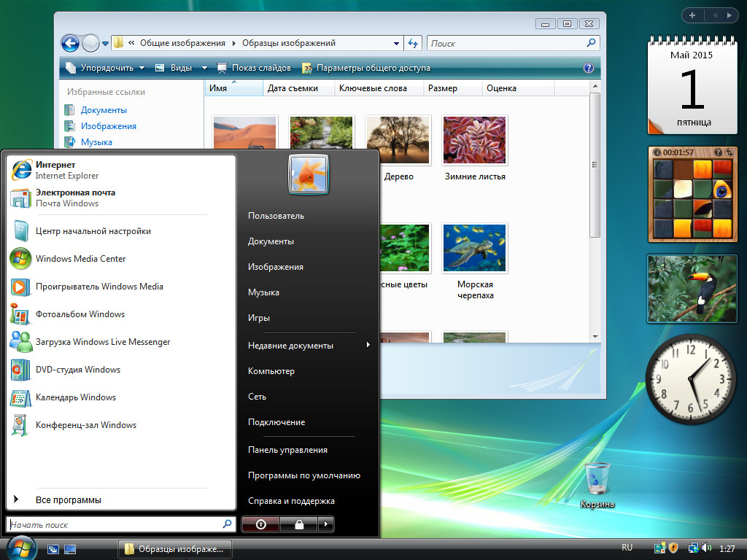Sort by Оценка column header

click(519, 88)
